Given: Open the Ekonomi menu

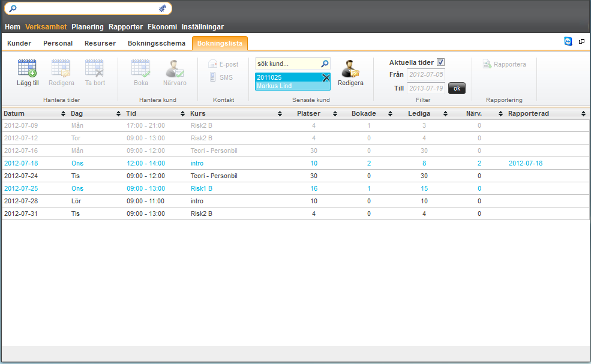Looking at the screenshot, I should pos(162,27).
